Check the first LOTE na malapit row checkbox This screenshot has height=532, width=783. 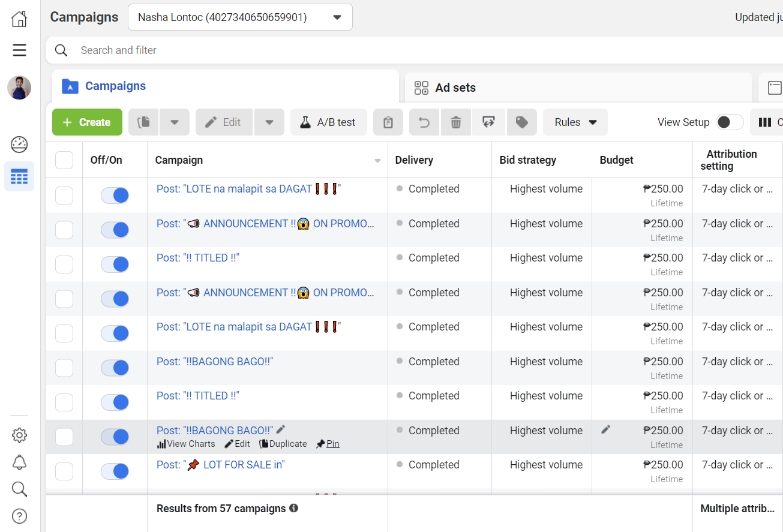tap(64, 196)
